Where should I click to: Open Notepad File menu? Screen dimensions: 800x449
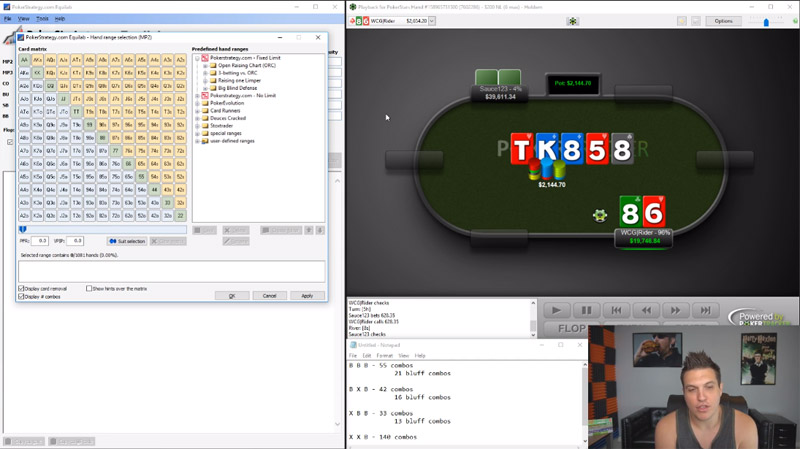[353, 356]
